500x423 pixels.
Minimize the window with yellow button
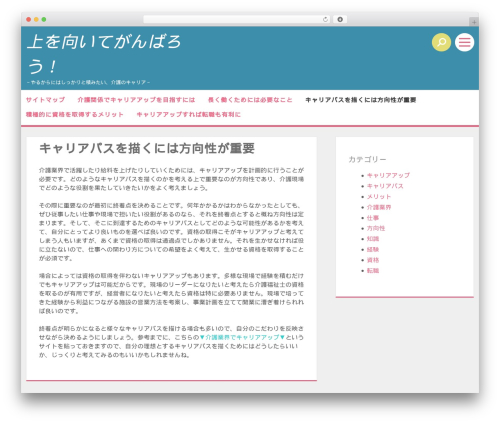pyautogui.click(x=36, y=19)
